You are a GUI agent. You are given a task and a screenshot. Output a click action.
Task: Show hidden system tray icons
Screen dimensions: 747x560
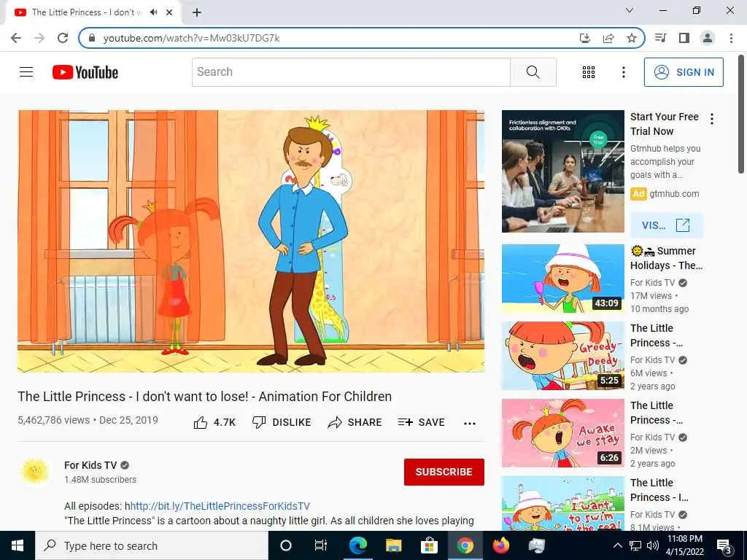pyautogui.click(x=617, y=545)
